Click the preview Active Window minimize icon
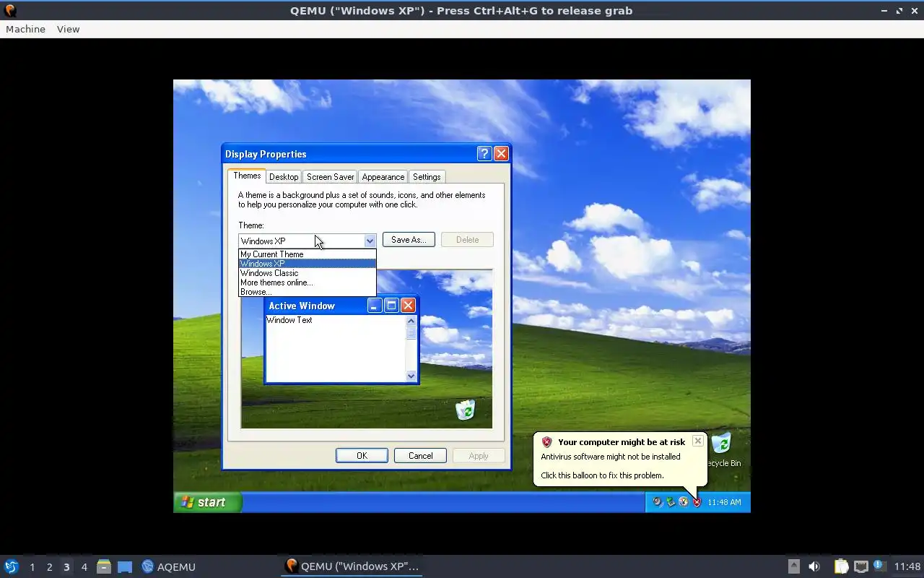This screenshot has width=924, height=578. pos(374,306)
